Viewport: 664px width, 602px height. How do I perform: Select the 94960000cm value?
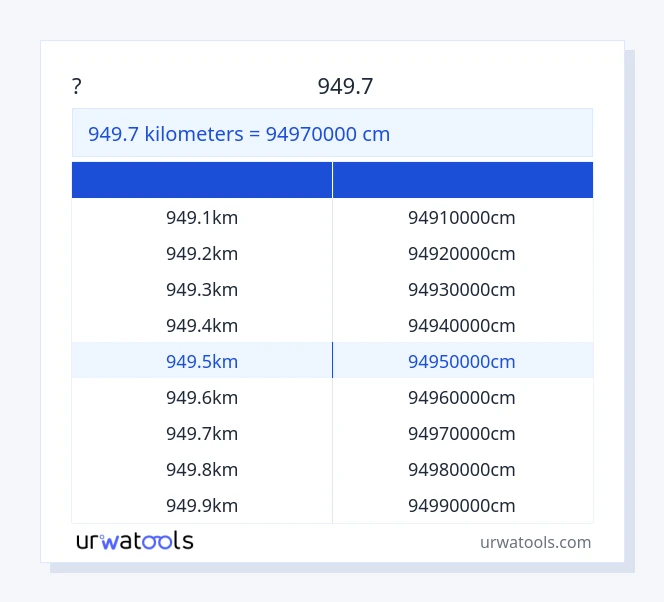pos(461,397)
